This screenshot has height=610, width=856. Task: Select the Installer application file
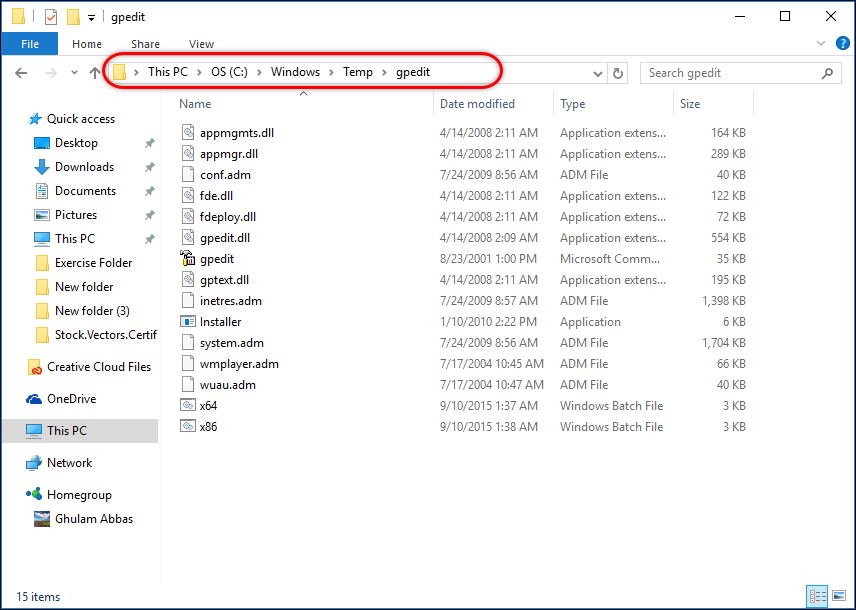(220, 322)
